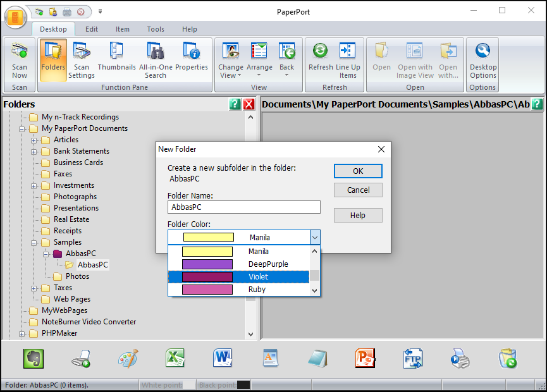Screen dimensions: 547x392
Task: Close the Folders pane with red X
Action: (x=249, y=104)
